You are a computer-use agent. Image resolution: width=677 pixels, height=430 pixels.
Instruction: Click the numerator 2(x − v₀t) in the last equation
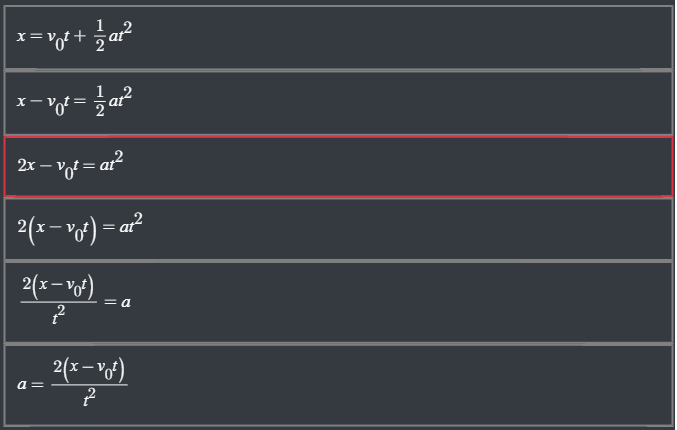[90, 368]
